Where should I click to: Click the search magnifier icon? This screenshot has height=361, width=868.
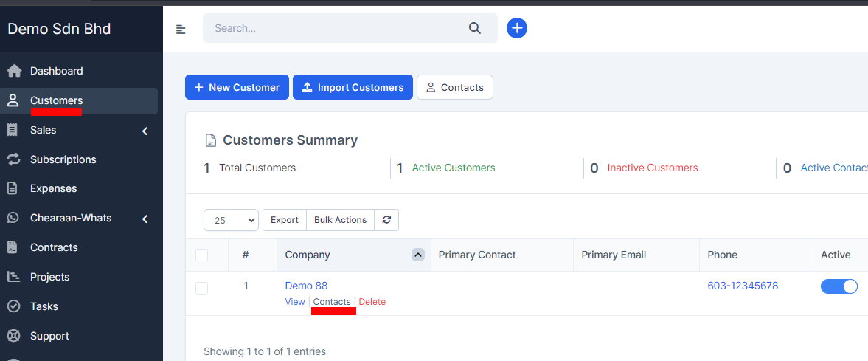(x=474, y=28)
